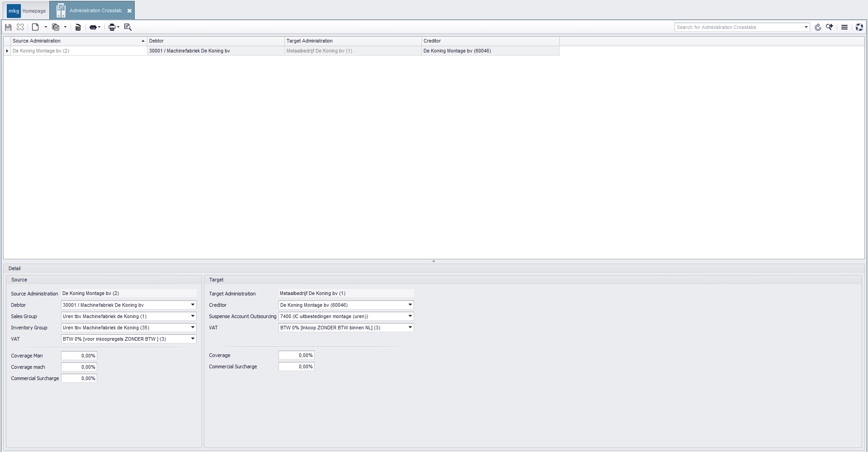
Task: Click the mkg logo on Homepage tab
Action: click(14, 11)
